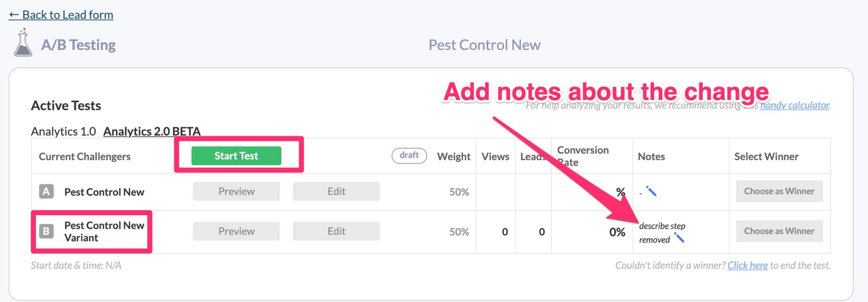
Task: Edit notes pencil for Pest Control New Variant
Action: 679,238
